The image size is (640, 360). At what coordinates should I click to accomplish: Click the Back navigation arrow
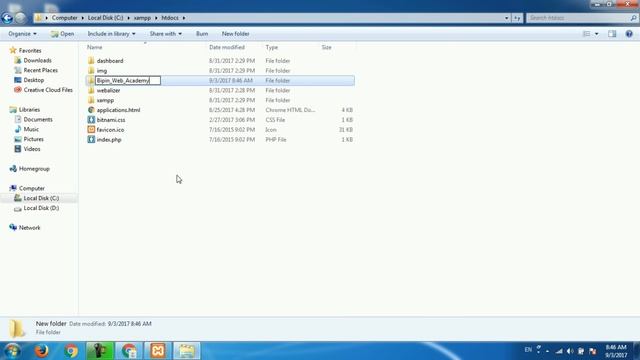7,18
